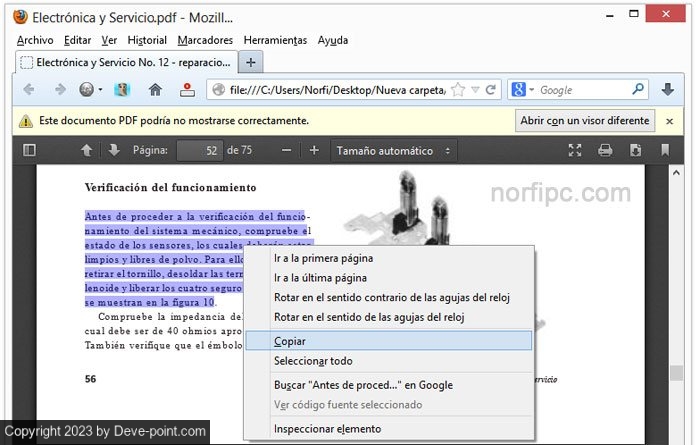Click the Firefox home button
The height and width of the screenshot is (445, 700).
tap(155, 89)
